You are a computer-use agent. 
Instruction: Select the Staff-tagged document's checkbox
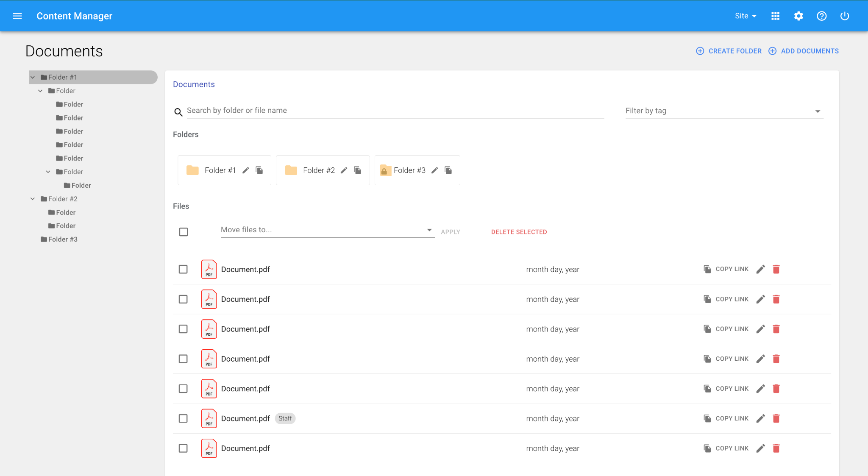click(x=183, y=418)
